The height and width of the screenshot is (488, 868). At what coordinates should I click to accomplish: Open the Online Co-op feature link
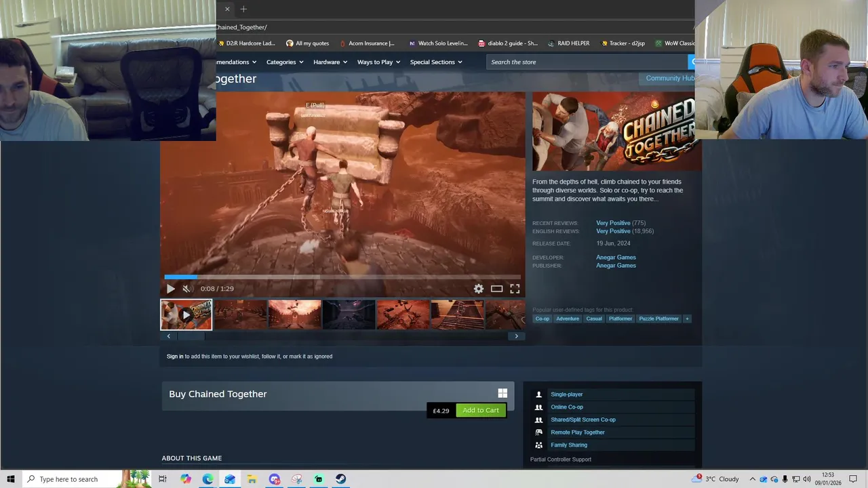click(x=567, y=407)
